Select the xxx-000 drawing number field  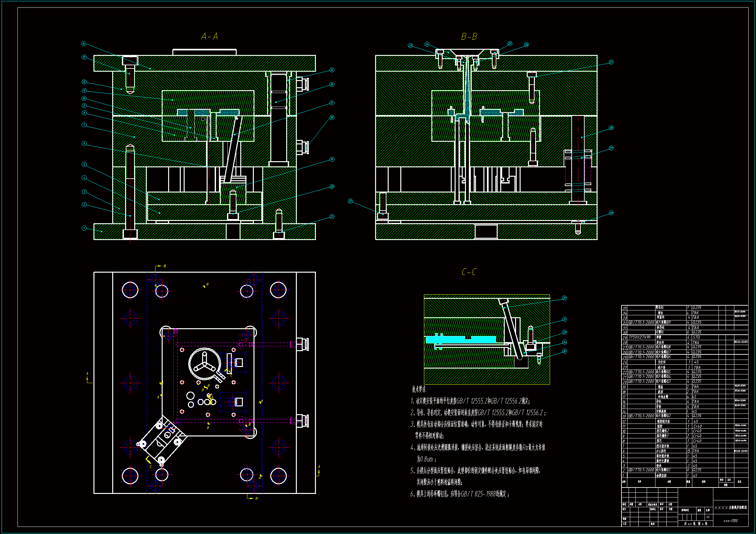click(x=730, y=521)
